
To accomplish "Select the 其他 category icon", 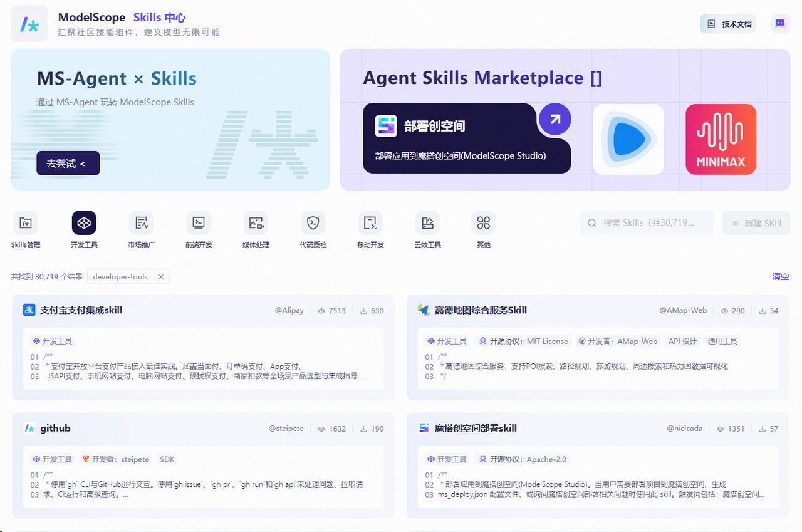I will (483, 222).
